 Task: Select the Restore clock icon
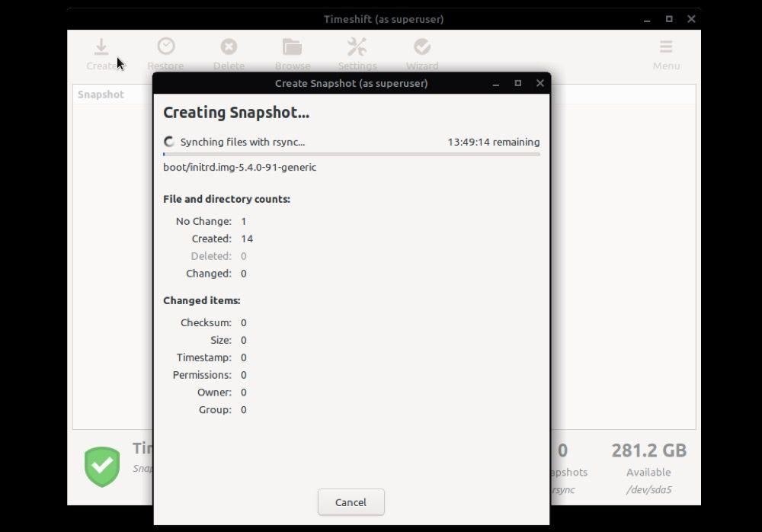[165, 47]
